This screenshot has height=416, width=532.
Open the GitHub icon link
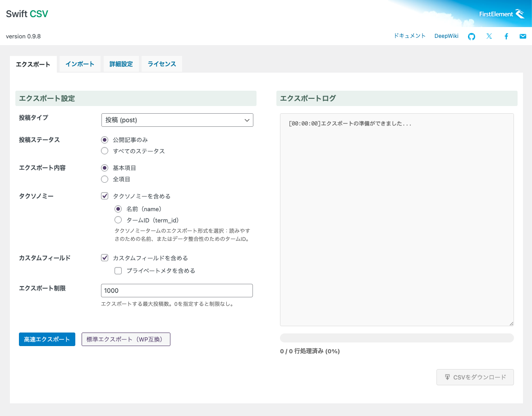[x=472, y=37]
